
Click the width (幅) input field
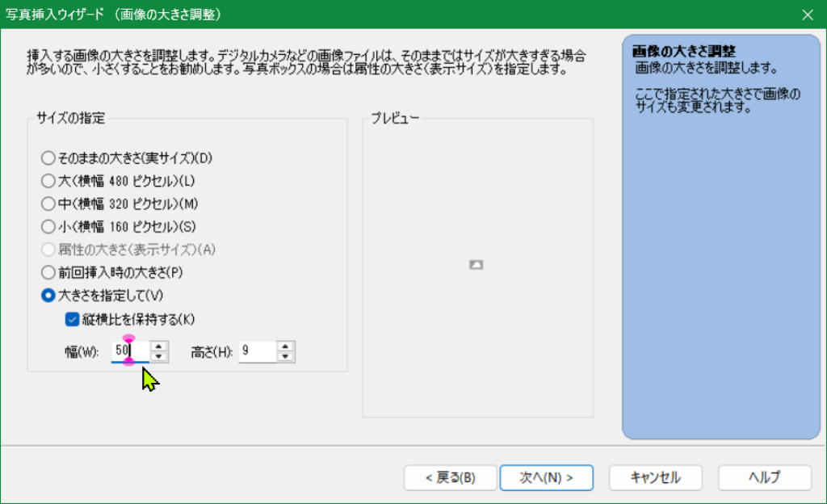[x=130, y=351]
